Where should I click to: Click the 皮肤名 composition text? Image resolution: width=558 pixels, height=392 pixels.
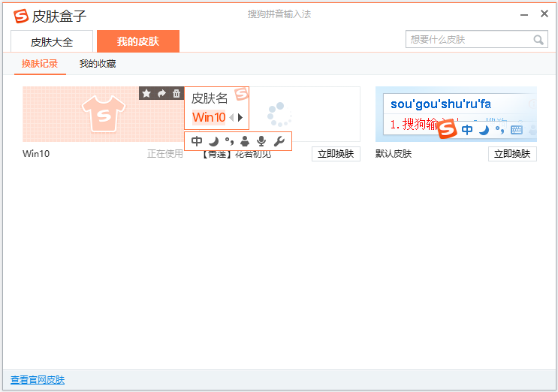pyautogui.click(x=210, y=98)
